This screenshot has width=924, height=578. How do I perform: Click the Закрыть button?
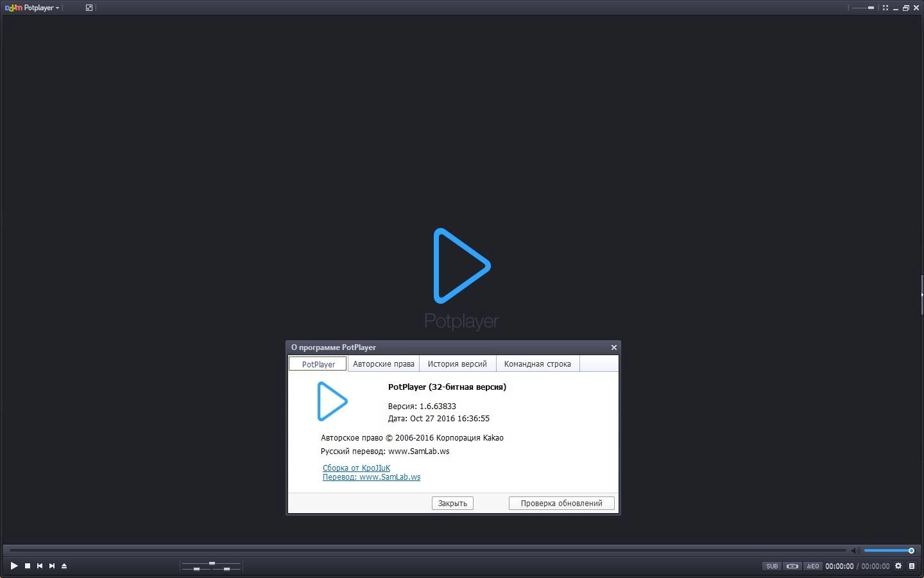(452, 503)
